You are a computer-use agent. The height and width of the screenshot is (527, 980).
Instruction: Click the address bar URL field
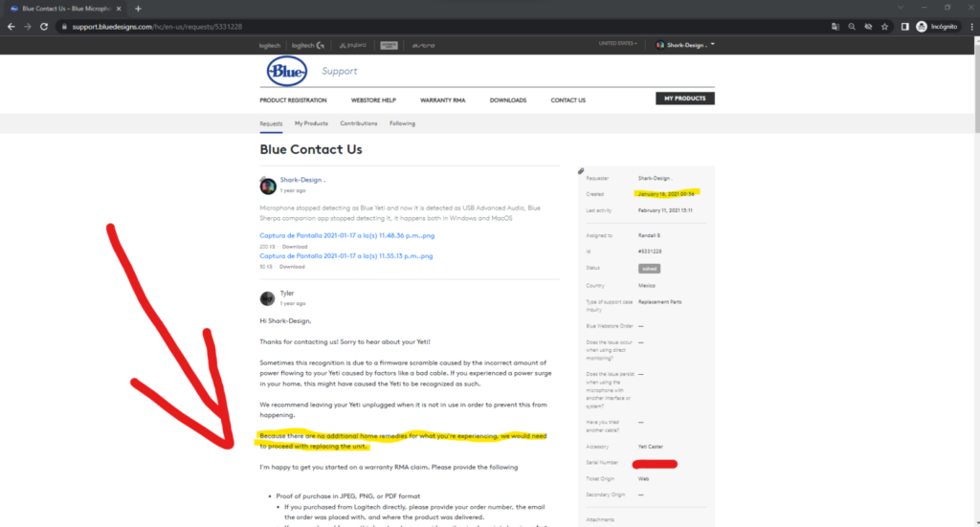437,27
